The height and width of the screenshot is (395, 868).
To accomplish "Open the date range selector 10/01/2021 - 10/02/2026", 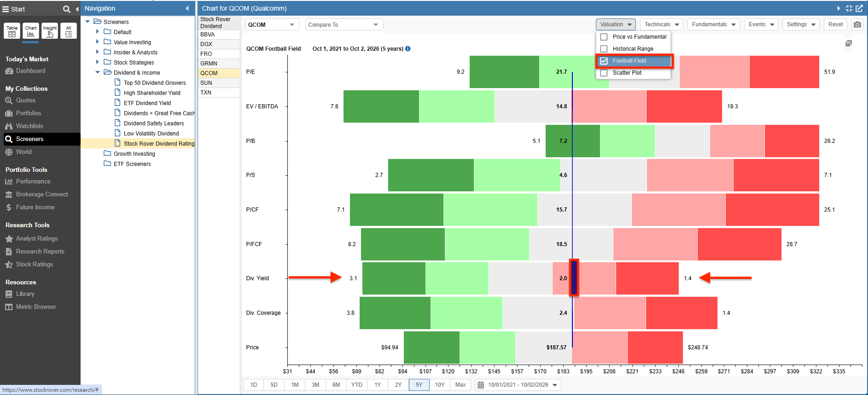I will (518, 385).
